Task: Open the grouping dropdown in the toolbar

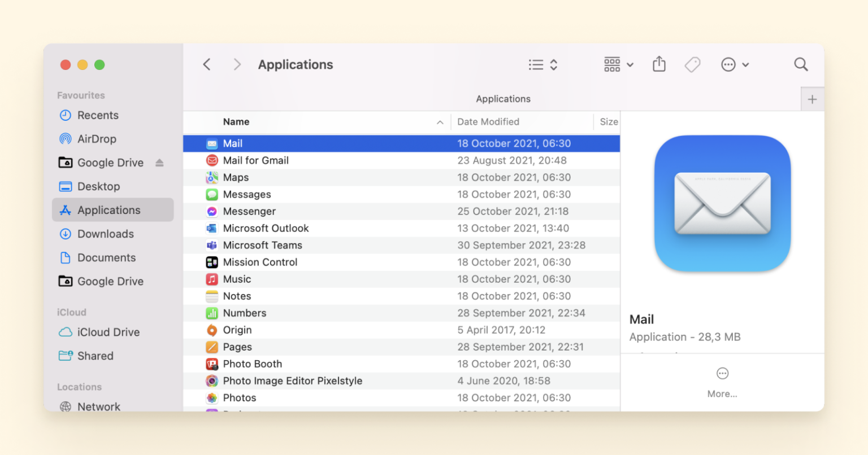Action: [x=618, y=64]
